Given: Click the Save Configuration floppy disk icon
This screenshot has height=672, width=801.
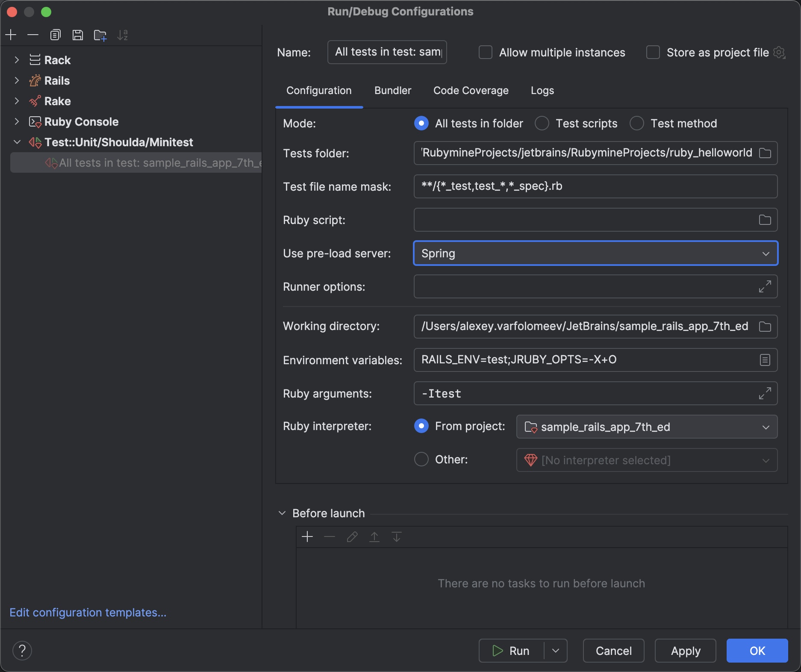Looking at the screenshot, I should [77, 35].
